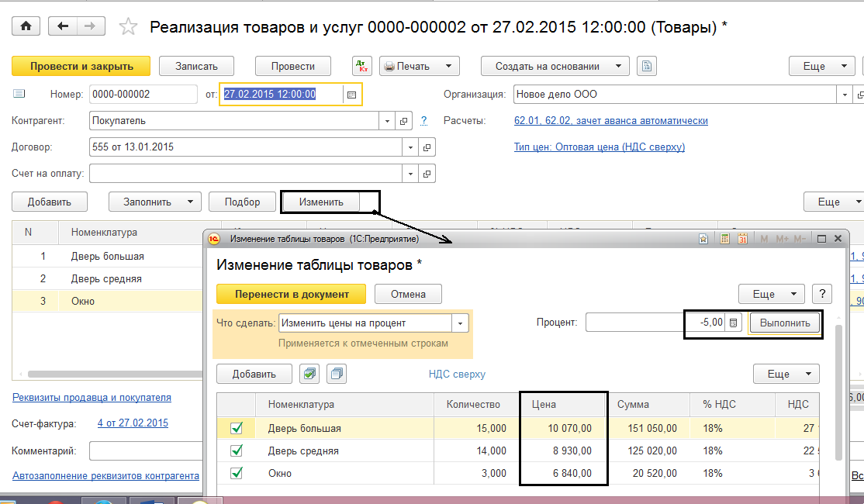Open calculator in dialog title bar

pyautogui.click(x=724, y=239)
